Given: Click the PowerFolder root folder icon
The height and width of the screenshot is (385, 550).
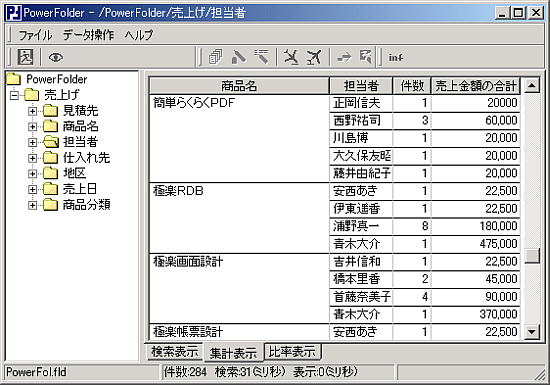Looking at the screenshot, I should pos(14,79).
